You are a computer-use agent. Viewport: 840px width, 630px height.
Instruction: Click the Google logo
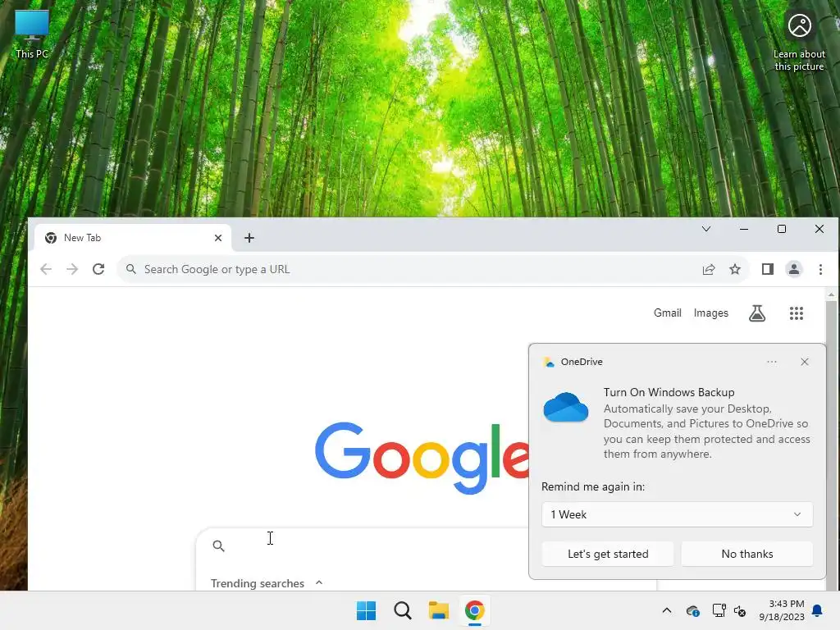[x=422, y=457]
